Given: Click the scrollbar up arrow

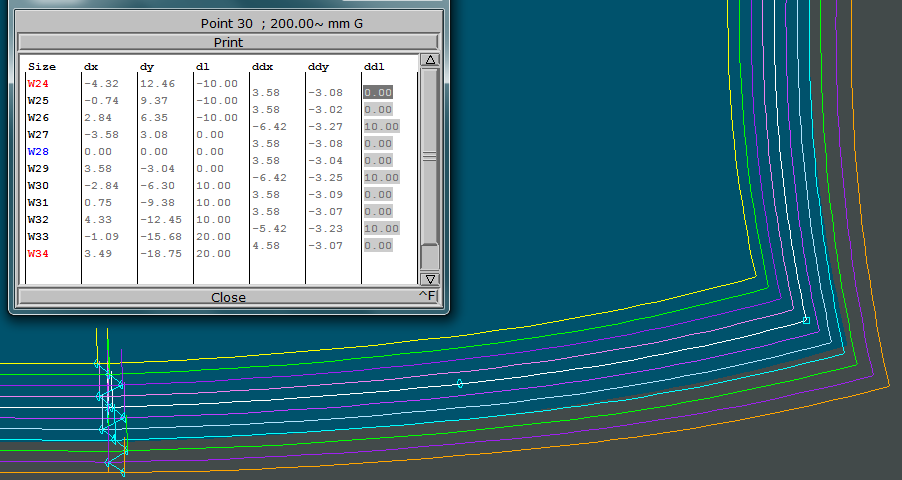Looking at the screenshot, I should (430, 60).
